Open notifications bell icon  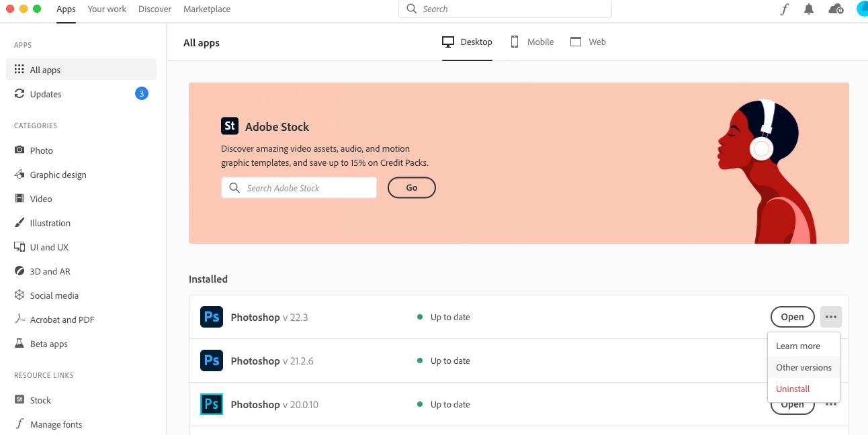pos(809,9)
